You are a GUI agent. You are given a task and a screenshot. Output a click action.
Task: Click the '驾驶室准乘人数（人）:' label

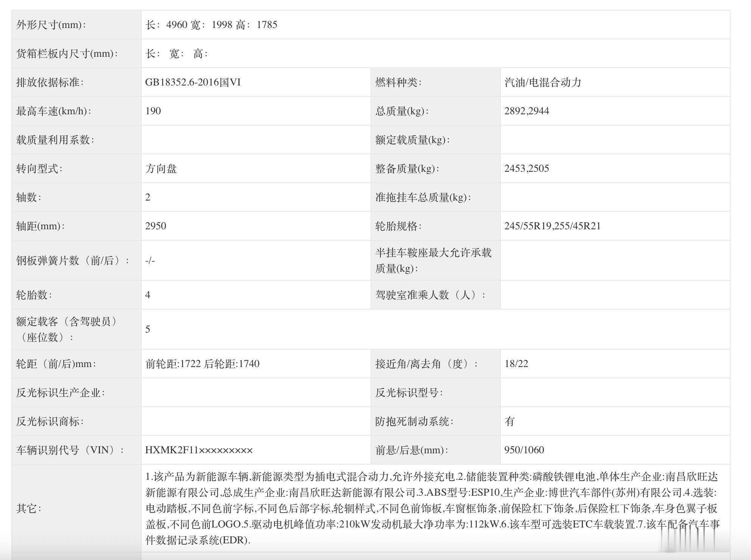[x=430, y=295]
